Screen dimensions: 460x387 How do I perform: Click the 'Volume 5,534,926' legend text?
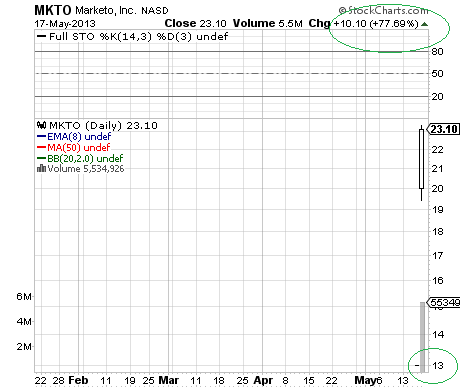[x=86, y=169]
